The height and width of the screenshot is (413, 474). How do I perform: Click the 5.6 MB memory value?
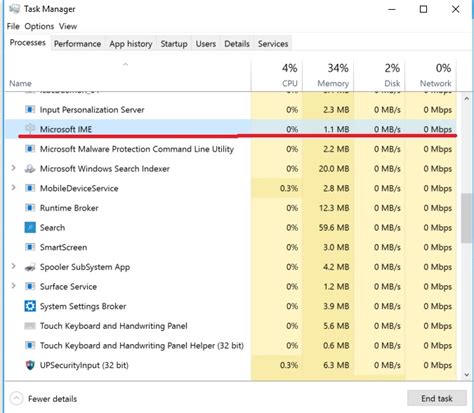tap(336, 326)
